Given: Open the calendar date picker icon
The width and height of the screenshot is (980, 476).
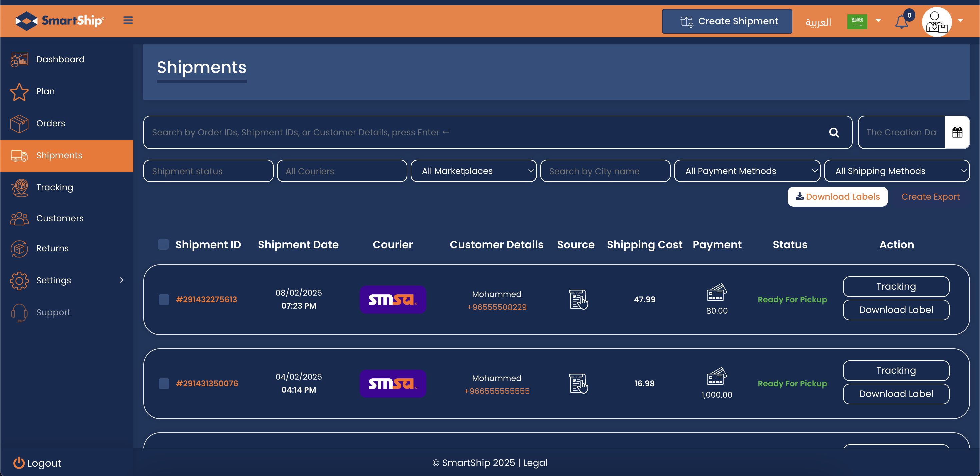Looking at the screenshot, I should (x=957, y=132).
